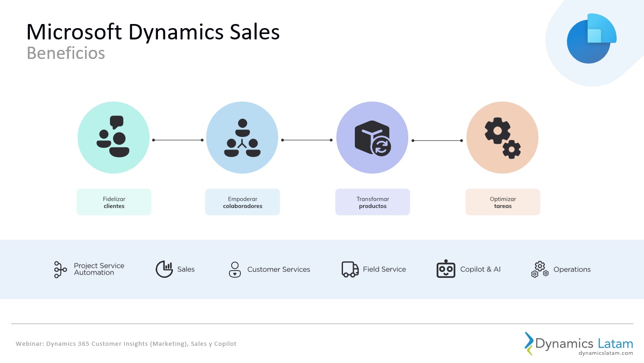Click the Optimizar tareas gears icon
The height and width of the screenshot is (363, 644).
tap(502, 138)
